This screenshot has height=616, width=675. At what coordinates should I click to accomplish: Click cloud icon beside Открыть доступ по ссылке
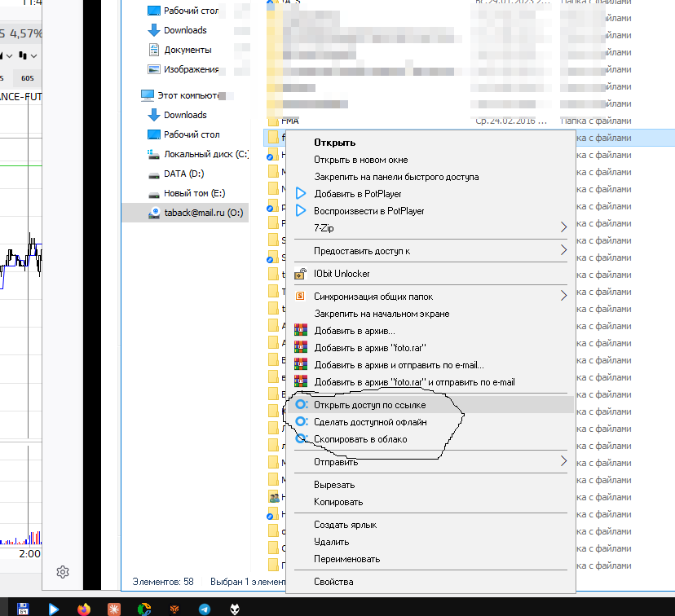[302, 404]
